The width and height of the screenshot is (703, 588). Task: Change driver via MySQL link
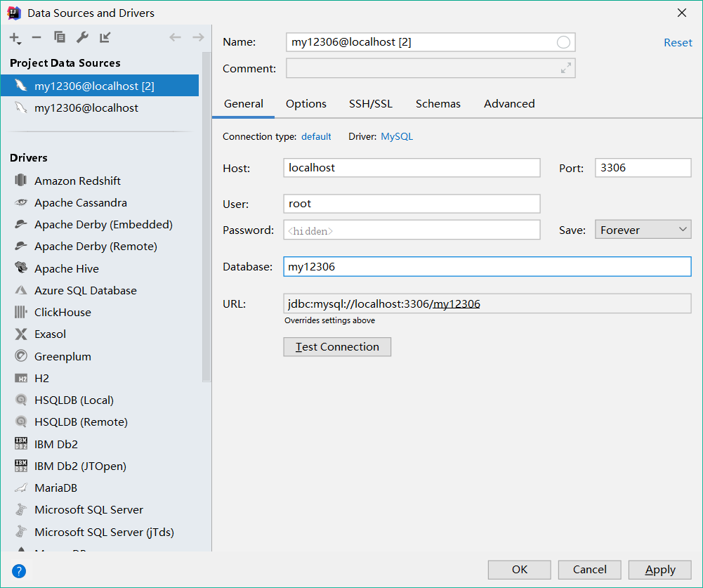(x=397, y=136)
